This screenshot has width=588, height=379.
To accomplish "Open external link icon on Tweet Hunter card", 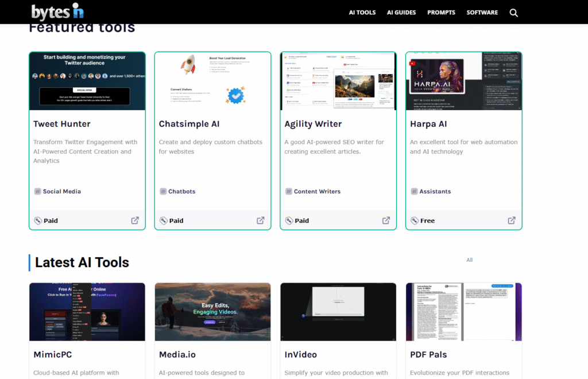I will click(x=135, y=221).
